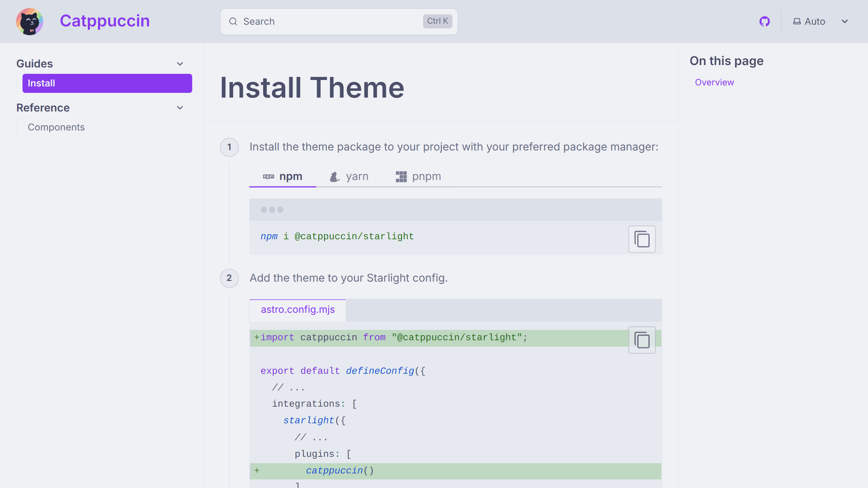Image resolution: width=868 pixels, height=488 pixels.
Task: Select the astro.config.mjs file tab
Action: (x=297, y=310)
